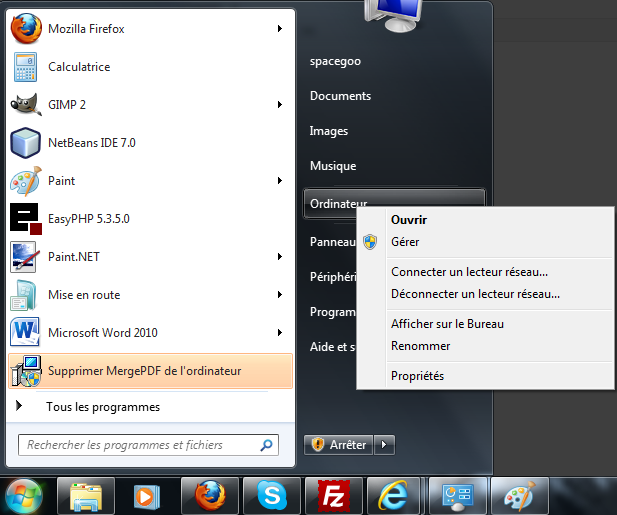Switch to Paint on the taskbar
Image resolution: width=617 pixels, height=515 pixels.
point(519,497)
